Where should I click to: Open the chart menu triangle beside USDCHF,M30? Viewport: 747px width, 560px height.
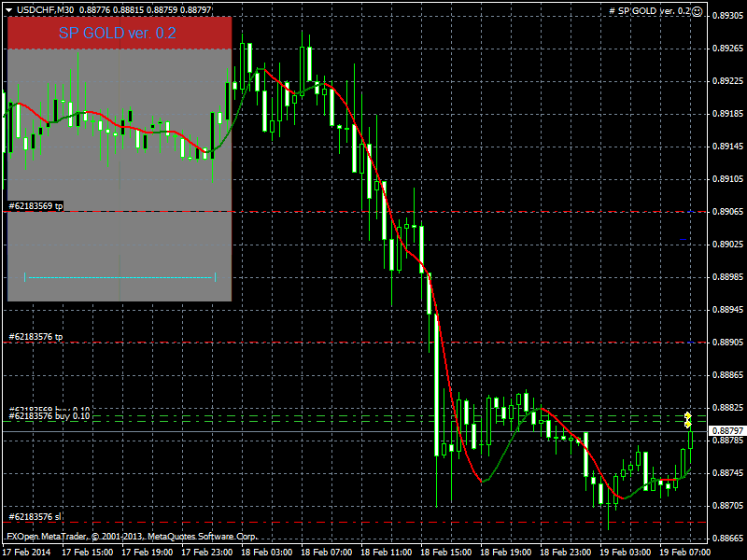(x=9, y=9)
